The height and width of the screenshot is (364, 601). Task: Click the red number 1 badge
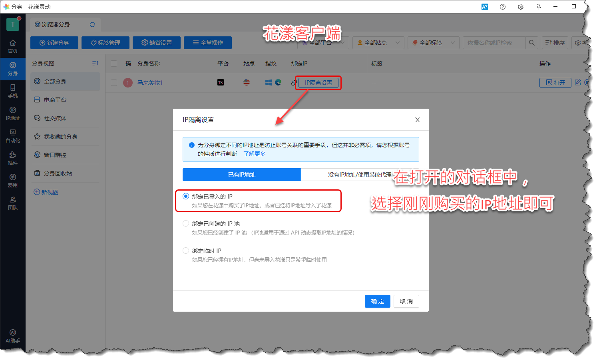pyautogui.click(x=128, y=83)
